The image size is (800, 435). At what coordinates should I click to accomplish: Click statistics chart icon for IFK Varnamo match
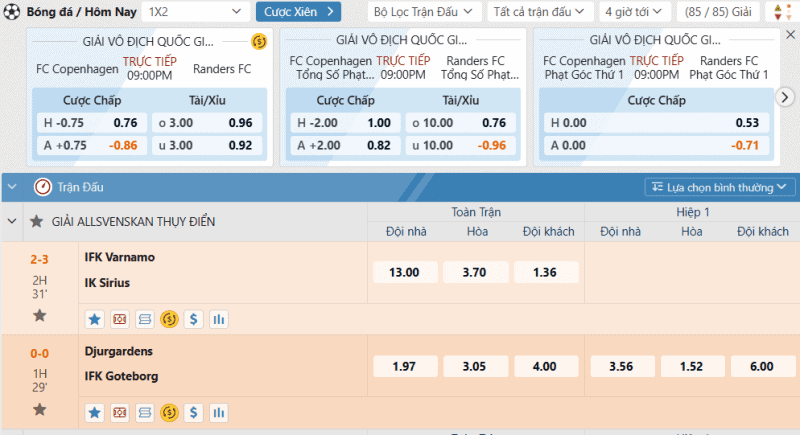[x=218, y=319]
